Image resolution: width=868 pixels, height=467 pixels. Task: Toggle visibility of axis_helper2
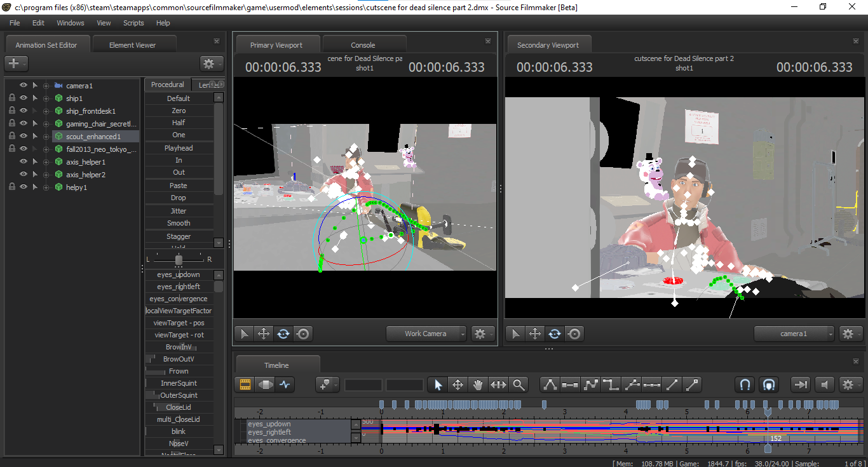(x=24, y=175)
